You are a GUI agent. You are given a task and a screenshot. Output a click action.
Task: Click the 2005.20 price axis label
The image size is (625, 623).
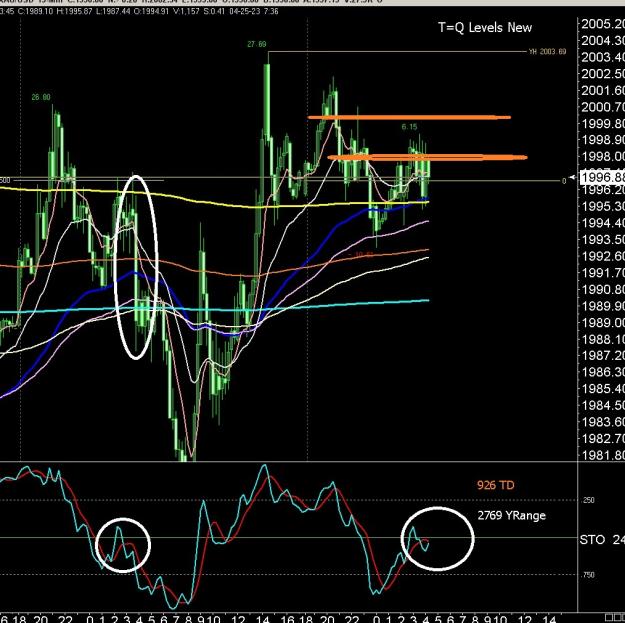pos(603,24)
